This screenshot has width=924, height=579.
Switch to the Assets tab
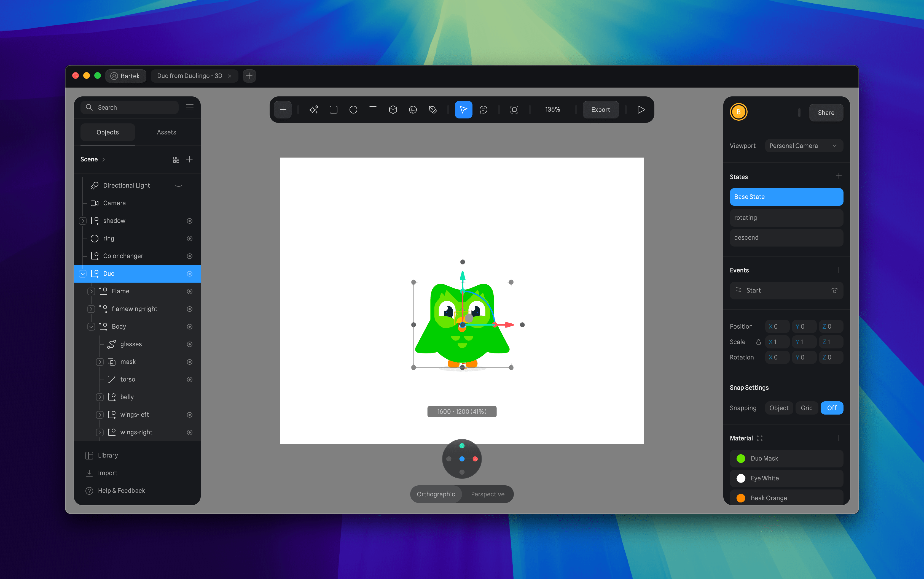(166, 132)
